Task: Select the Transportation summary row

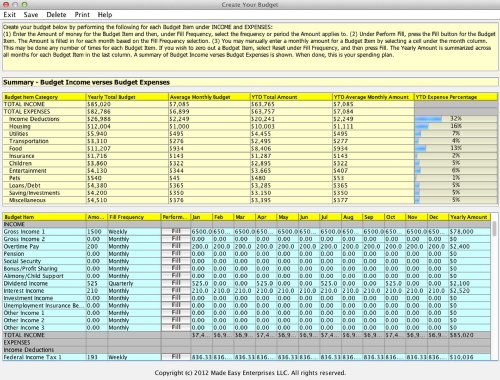Action: pyautogui.click(x=250, y=141)
